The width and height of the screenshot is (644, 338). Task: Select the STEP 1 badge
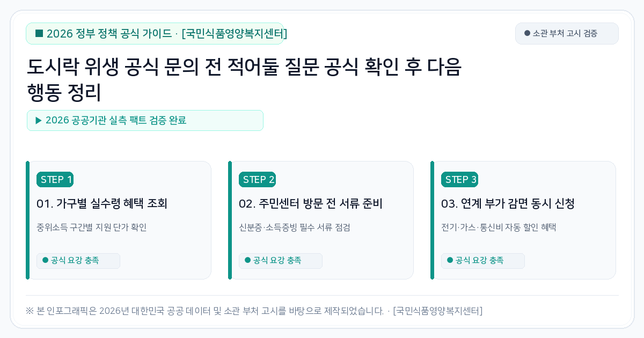pos(55,180)
